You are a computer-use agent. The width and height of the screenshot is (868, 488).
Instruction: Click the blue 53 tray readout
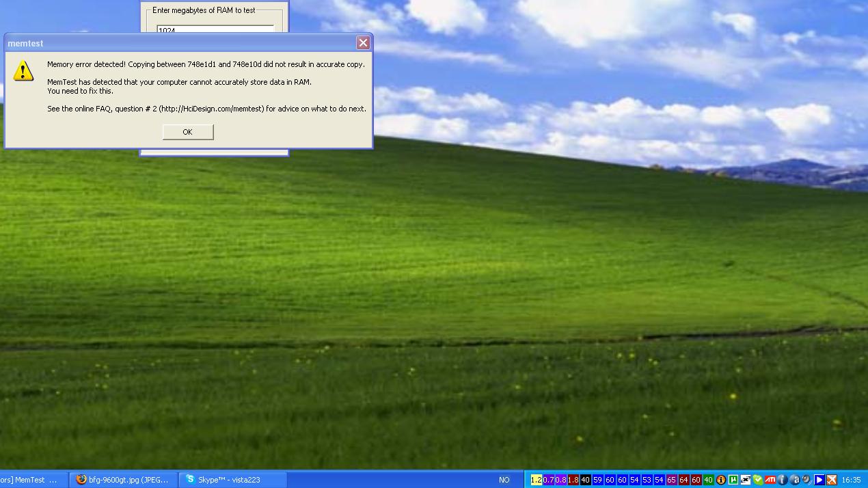pos(647,480)
